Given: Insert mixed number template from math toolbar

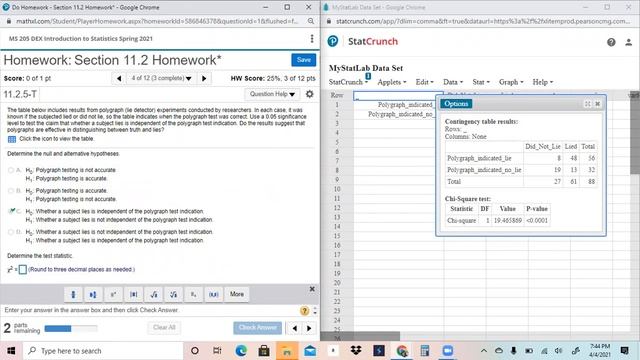Looking at the screenshot, I should click(x=93, y=294).
